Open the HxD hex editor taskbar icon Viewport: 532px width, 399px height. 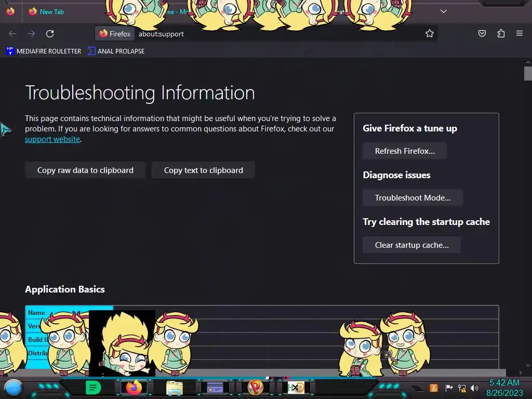[x=296, y=388]
